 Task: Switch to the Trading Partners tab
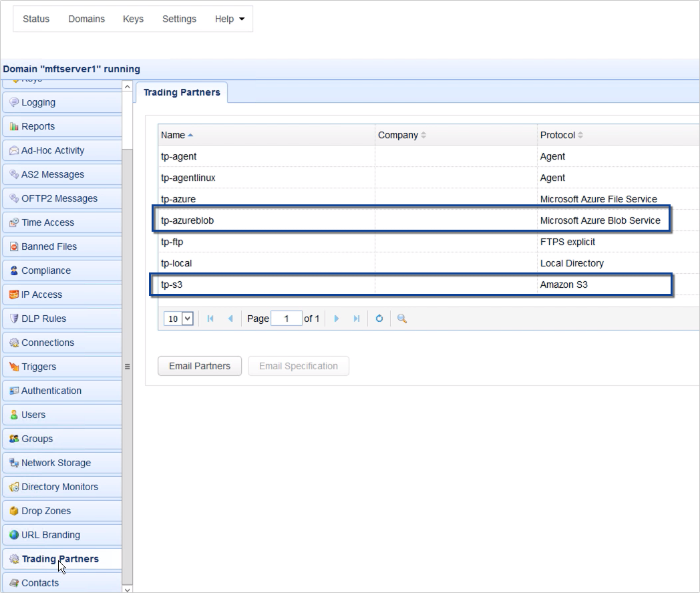[x=181, y=93]
